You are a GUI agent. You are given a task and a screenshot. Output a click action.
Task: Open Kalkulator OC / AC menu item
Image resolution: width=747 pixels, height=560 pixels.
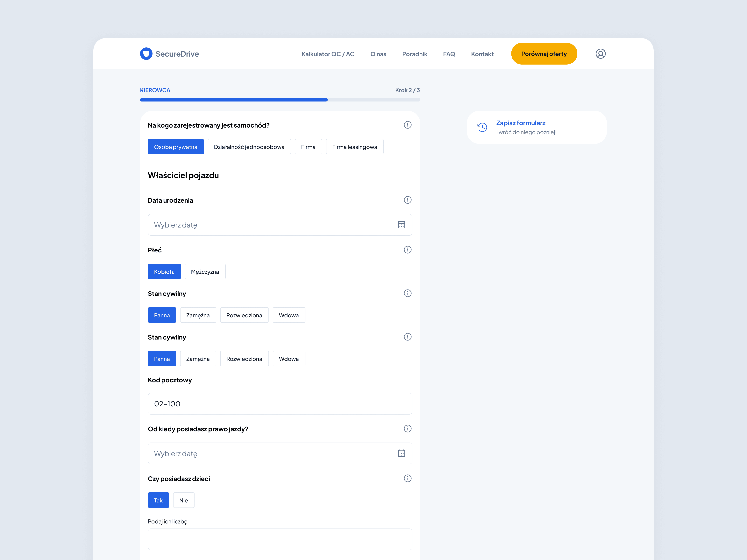tap(328, 54)
